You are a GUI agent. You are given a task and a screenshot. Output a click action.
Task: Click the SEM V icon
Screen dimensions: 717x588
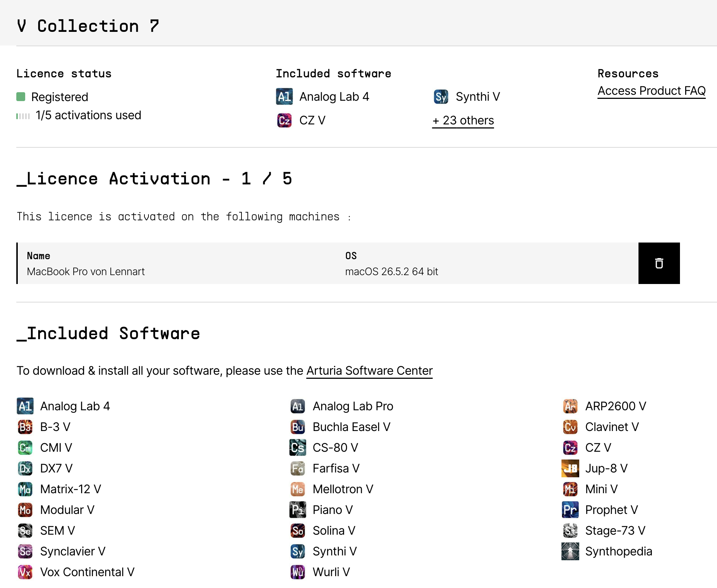tap(25, 531)
